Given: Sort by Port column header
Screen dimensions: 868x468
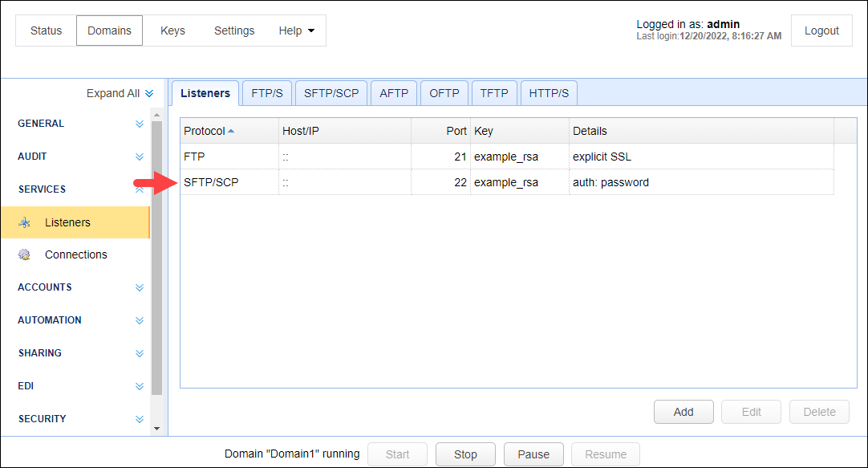Looking at the screenshot, I should [440, 132].
